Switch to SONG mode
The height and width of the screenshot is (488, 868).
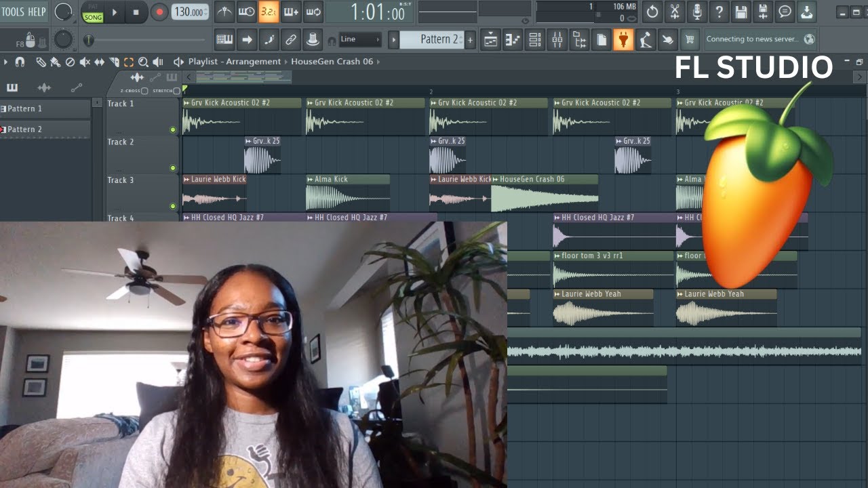tap(93, 18)
